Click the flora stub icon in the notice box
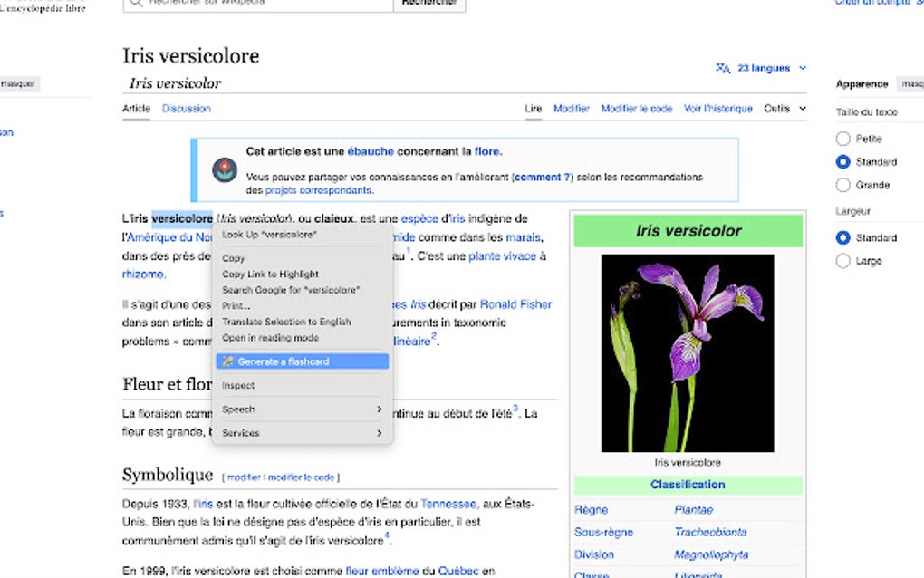 point(225,170)
